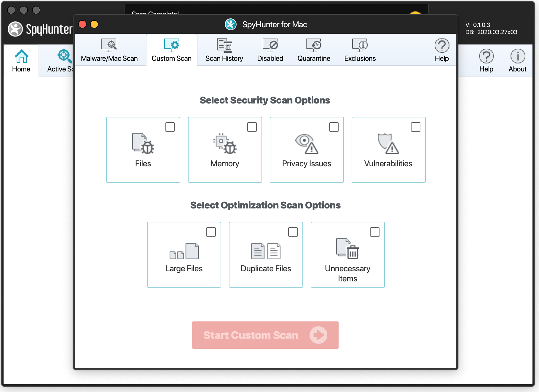Click the About info icon in background window
539x392 pixels.
[518, 56]
